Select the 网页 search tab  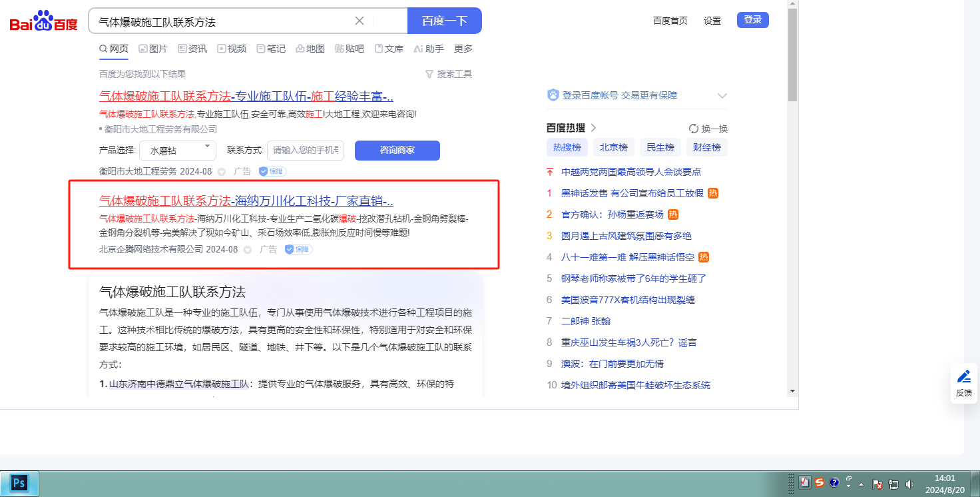(x=114, y=49)
